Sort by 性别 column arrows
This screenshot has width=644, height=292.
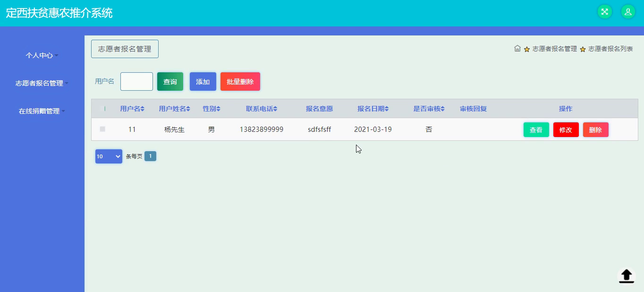(x=218, y=109)
